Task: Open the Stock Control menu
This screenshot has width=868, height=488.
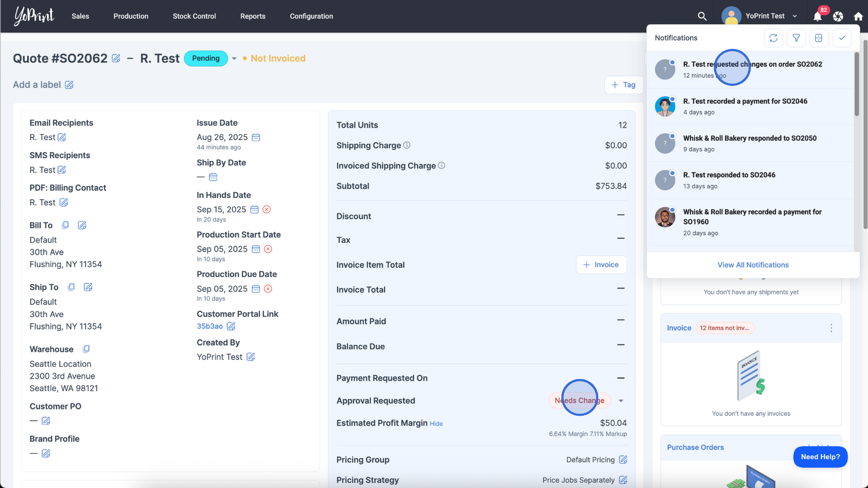Action: coord(194,16)
